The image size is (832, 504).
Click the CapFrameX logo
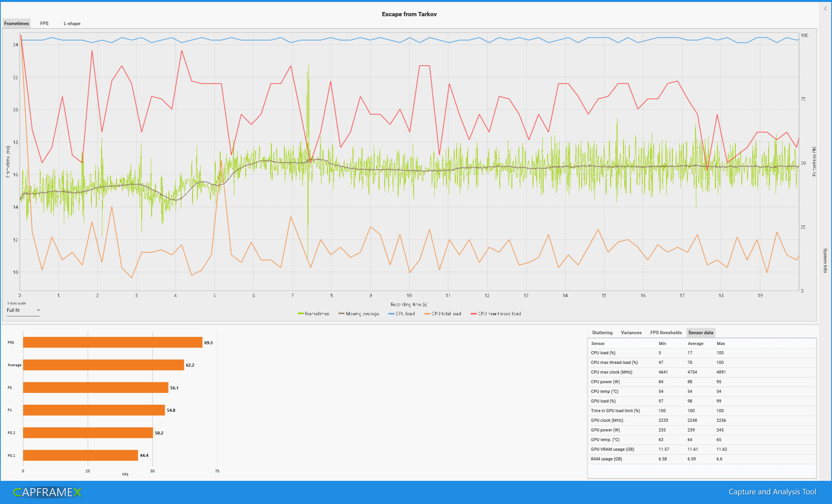[x=47, y=492]
